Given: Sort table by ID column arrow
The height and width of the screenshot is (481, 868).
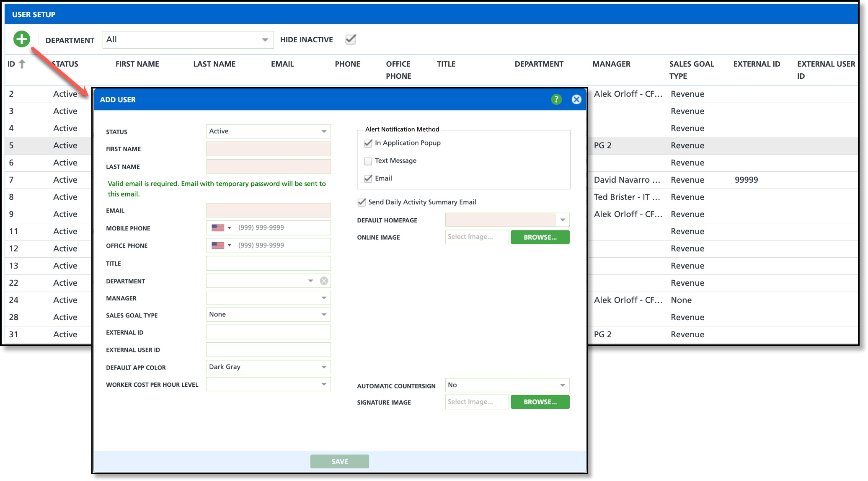Looking at the screenshot, I should click(x=22, y=64).
